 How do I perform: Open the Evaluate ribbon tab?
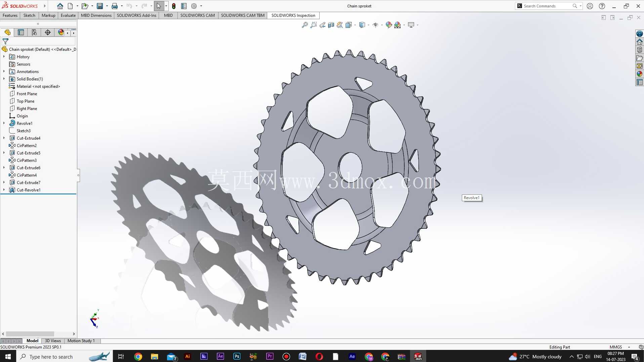coord(68,15)
